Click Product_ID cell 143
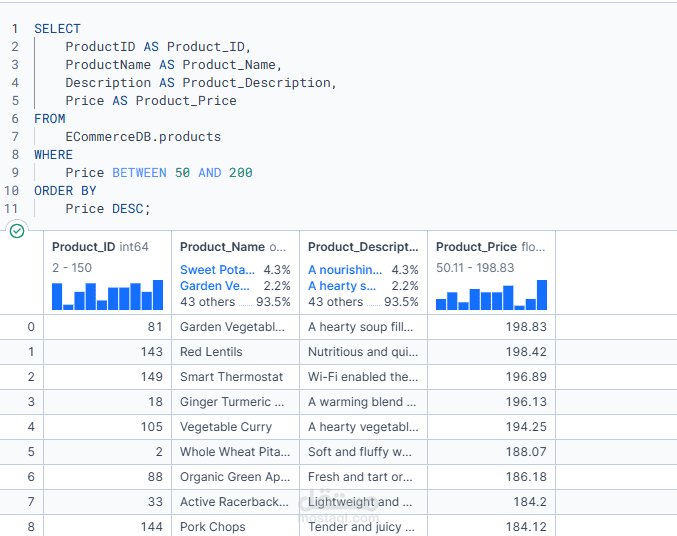The width and height of the screenshot is (677, 536). [x=152, y=352]
